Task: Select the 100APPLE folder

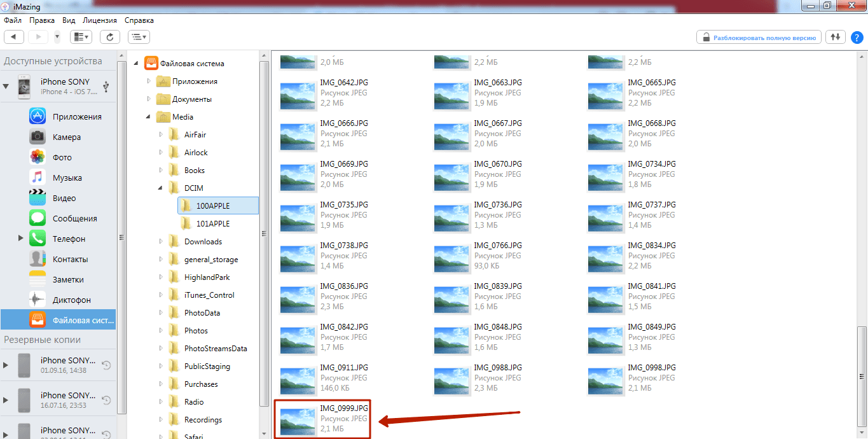Action: pos(218,206)
